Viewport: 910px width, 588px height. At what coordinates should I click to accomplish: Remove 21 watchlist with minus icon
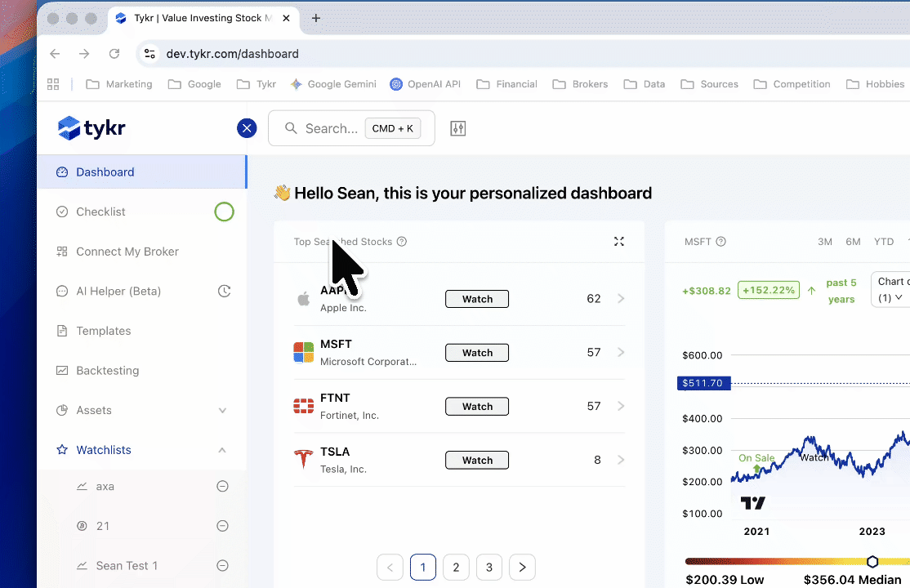222,526
